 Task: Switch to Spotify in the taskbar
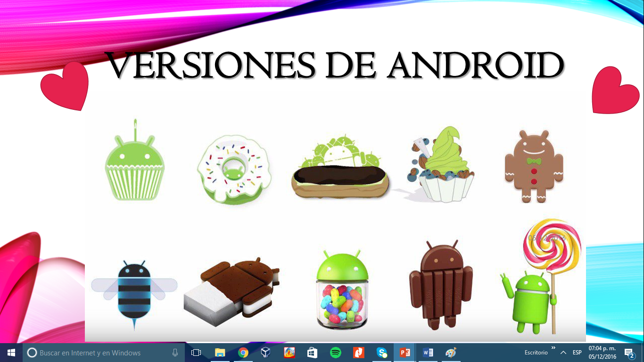click(x=335, y=353)
